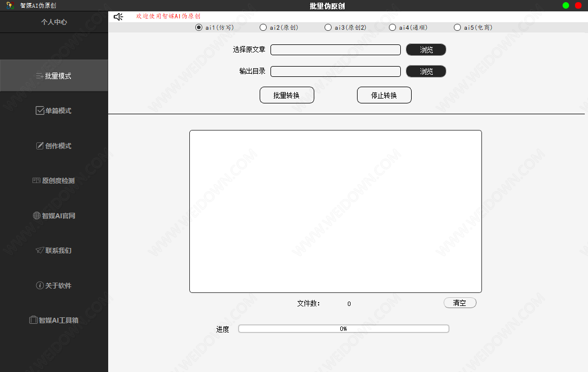Open 个人中心 in the sidebar
The image size is (588, 372).
click(54, 22)
